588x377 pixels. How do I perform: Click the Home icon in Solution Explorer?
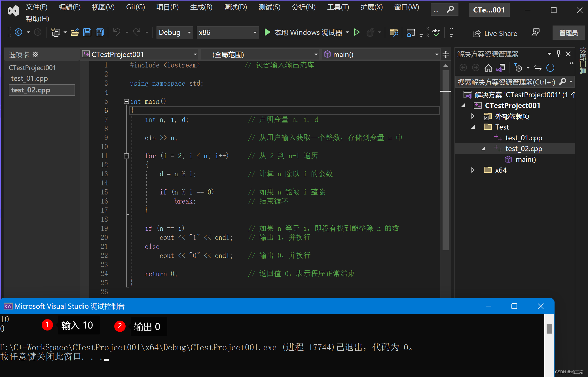488,68
